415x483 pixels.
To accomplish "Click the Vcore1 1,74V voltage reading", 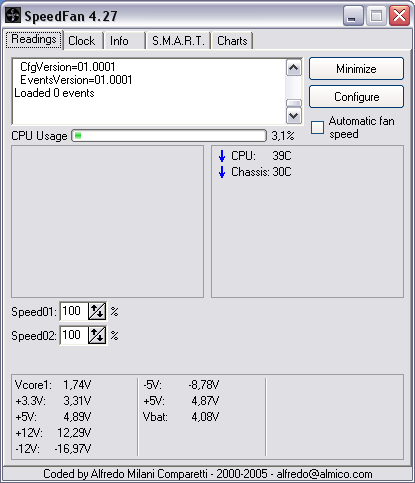I will pyautogui.click(x=53, y=385).
